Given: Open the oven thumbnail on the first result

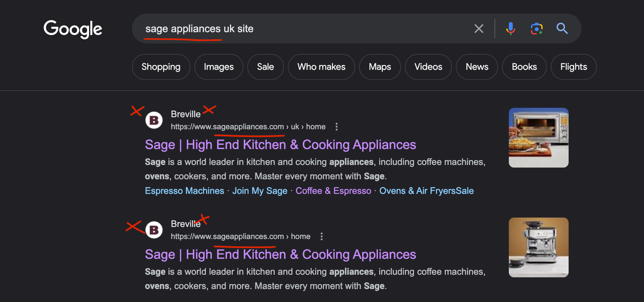Looking at the screenshot, I should point(538,138).
